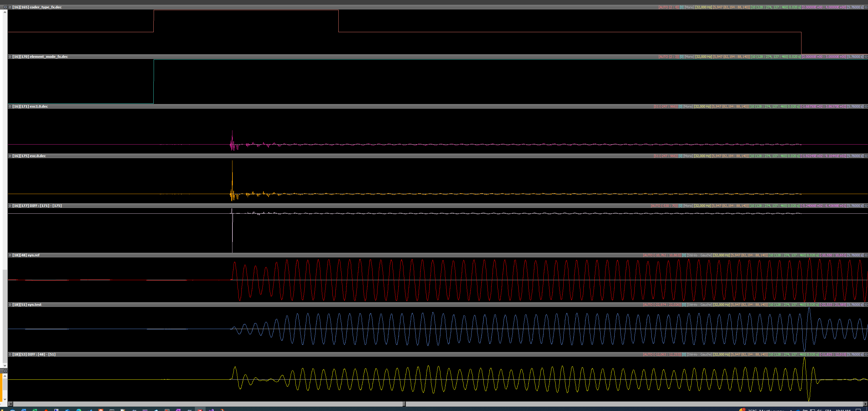The image size is (868, 411).
Task: Click the syn.test track waveform icon
Action: (x=10, y=305)
